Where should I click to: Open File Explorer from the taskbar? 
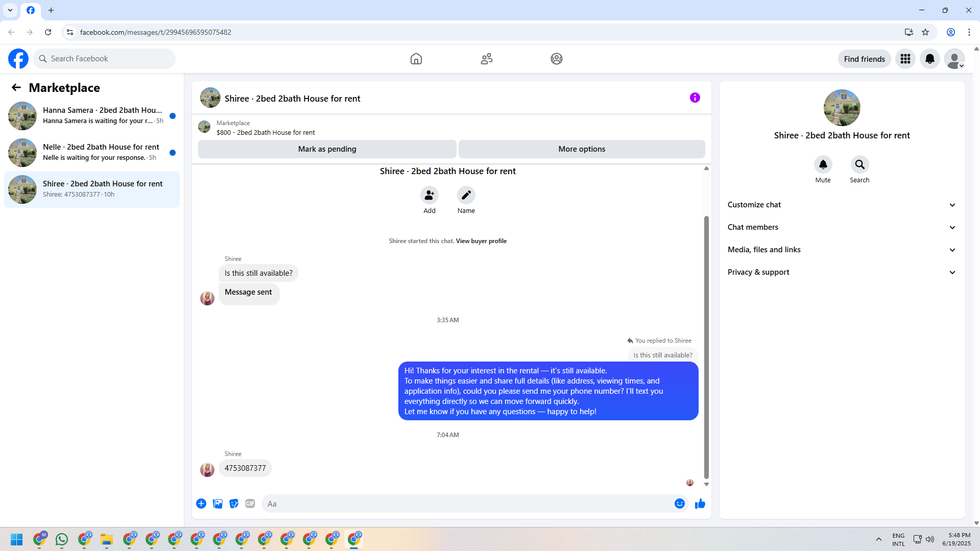107,539
